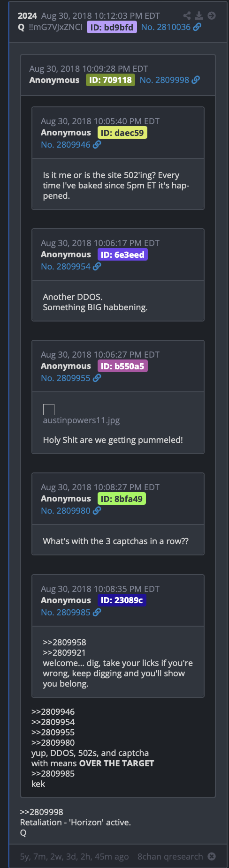Open the austinpowers11.jpg image thumbnail
This screenshot has width=229, height=868.
(49, 410)
